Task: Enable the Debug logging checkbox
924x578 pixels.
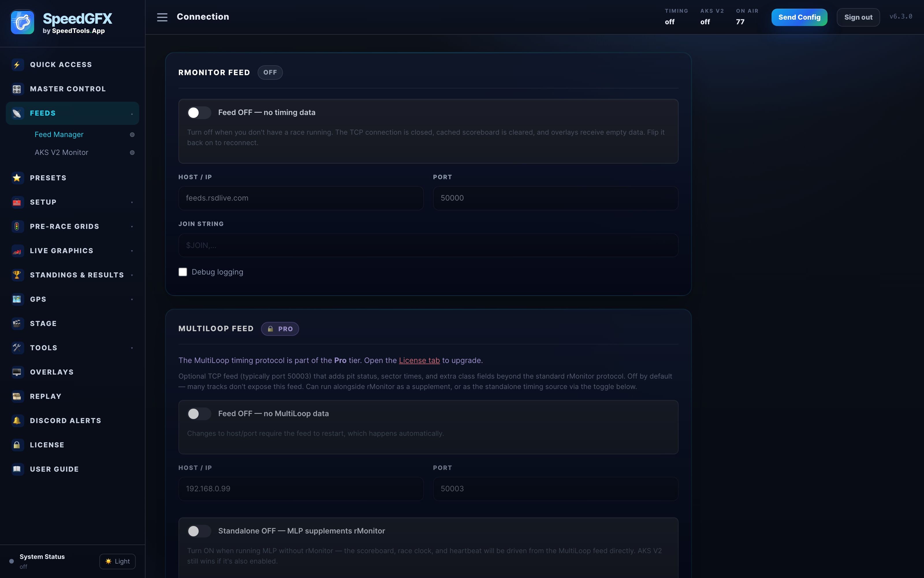Action: (183, 272)
